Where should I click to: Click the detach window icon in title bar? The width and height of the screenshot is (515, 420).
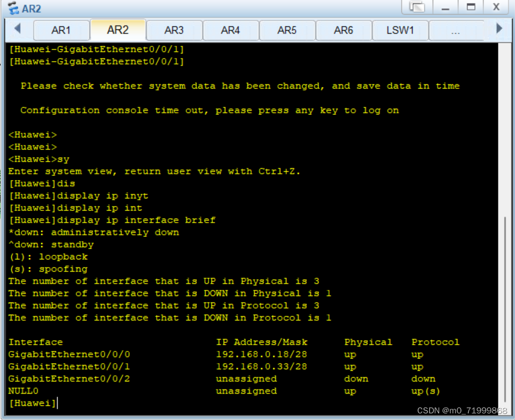(x=417, y=7)
